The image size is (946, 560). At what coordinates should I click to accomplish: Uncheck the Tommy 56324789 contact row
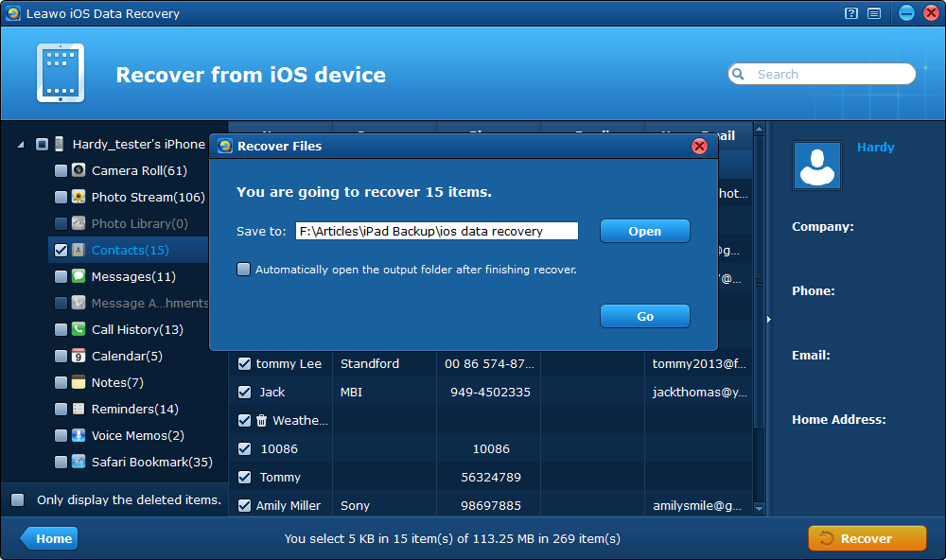(x=244, y=478)
